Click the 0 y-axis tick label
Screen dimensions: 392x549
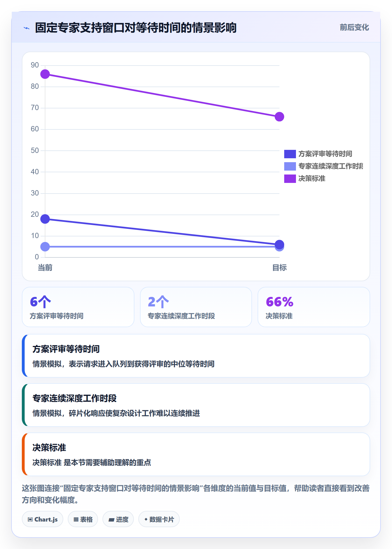(37, 257)
